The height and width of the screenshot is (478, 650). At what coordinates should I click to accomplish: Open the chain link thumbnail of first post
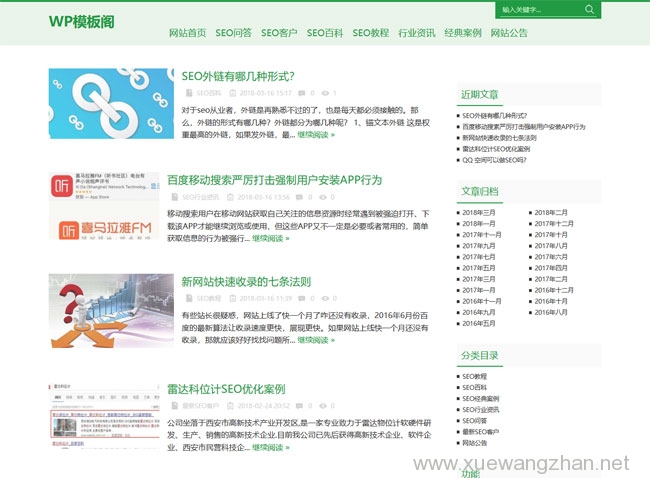[x=110, y=103]
